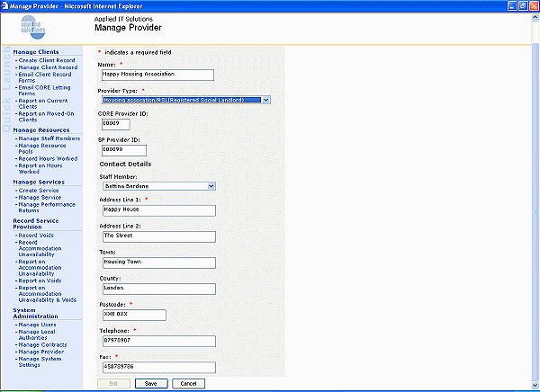Viewport: 540px width, 392px height.
Task: Click the Postcode input field
Action: 134,316
